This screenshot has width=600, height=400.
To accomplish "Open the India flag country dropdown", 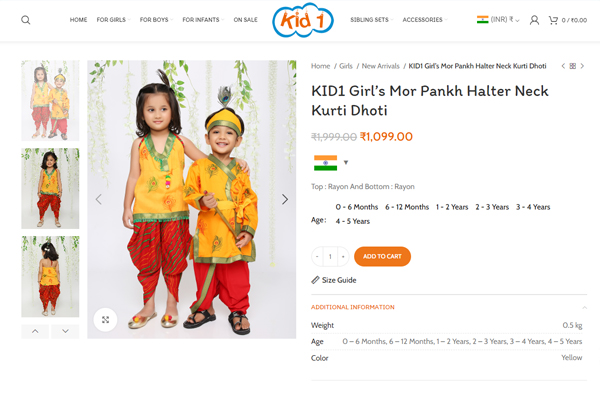I will tap(331, 163).
